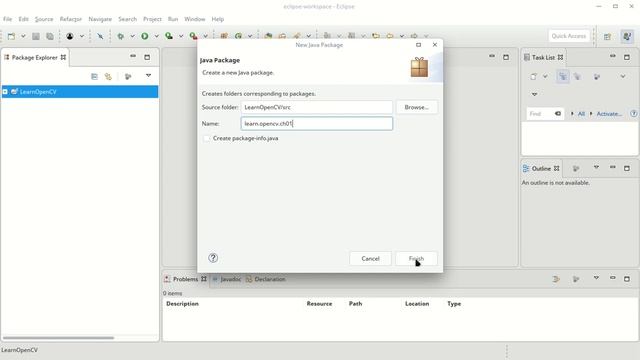Click Package Explorer horizontal scrollbar
Screen dimensions: 640x360
click(x=58, y=338)
